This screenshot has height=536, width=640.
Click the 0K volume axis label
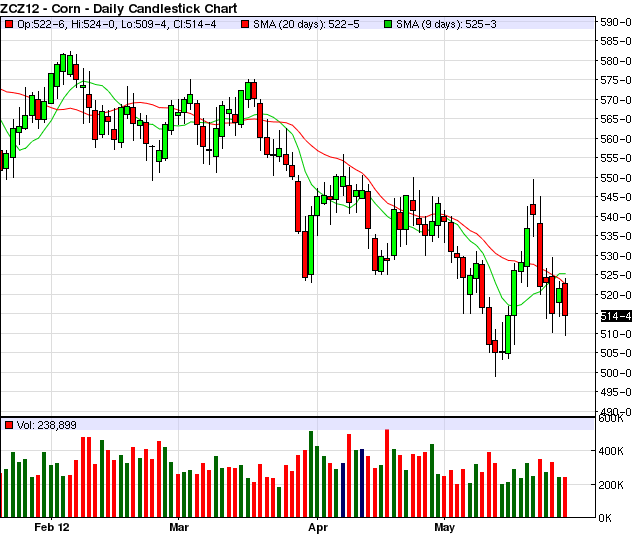point(605,518)
